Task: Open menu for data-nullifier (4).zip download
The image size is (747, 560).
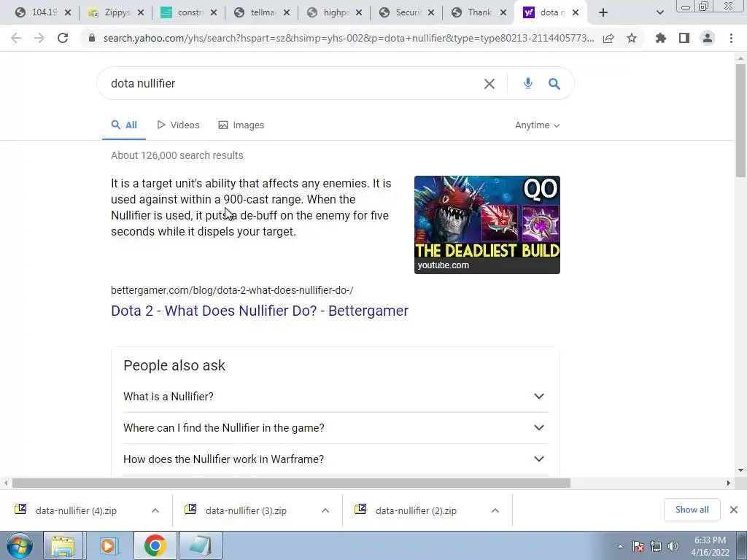Action: click(155, 510)
